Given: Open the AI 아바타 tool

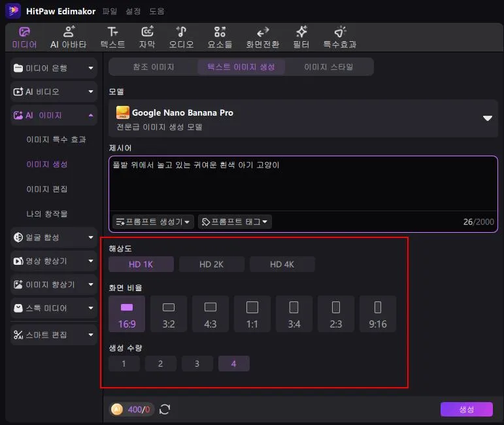Looking at the screenshot, I should pos(69,38).
